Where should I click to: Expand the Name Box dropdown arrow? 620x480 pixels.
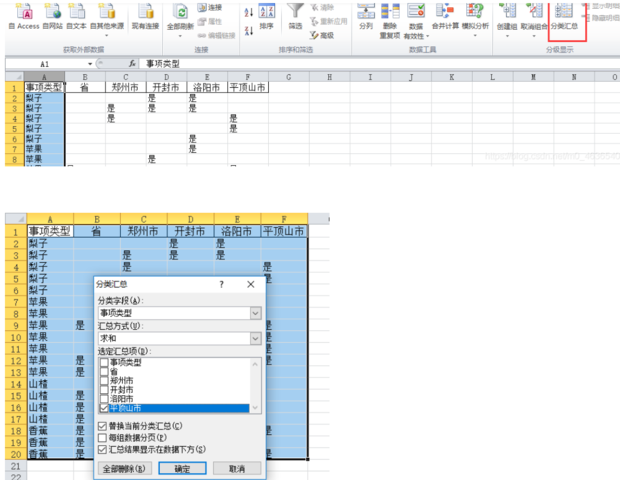(90, 64)
